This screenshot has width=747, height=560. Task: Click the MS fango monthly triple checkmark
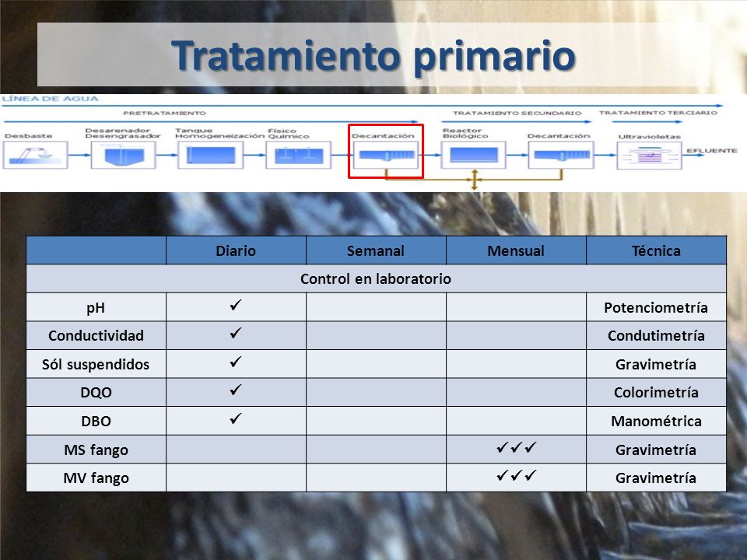coord(517,447)
